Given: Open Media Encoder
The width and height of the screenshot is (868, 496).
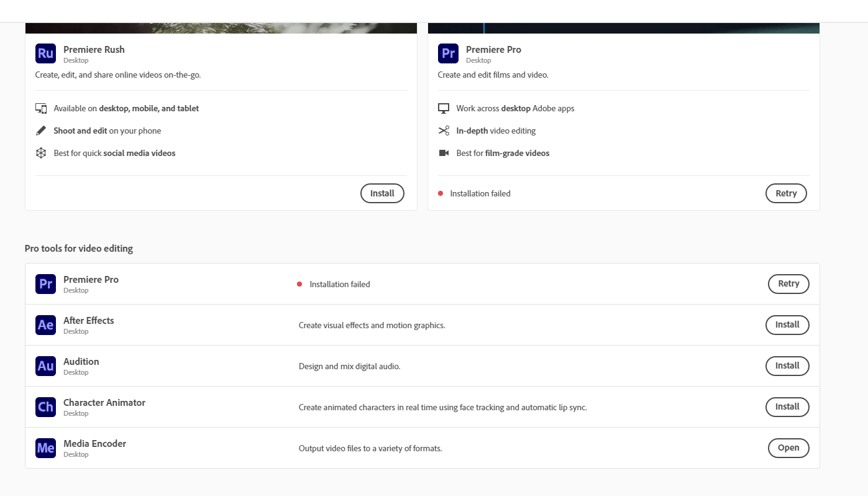Looking at the screenshot, I should click(x=788, y=448).
